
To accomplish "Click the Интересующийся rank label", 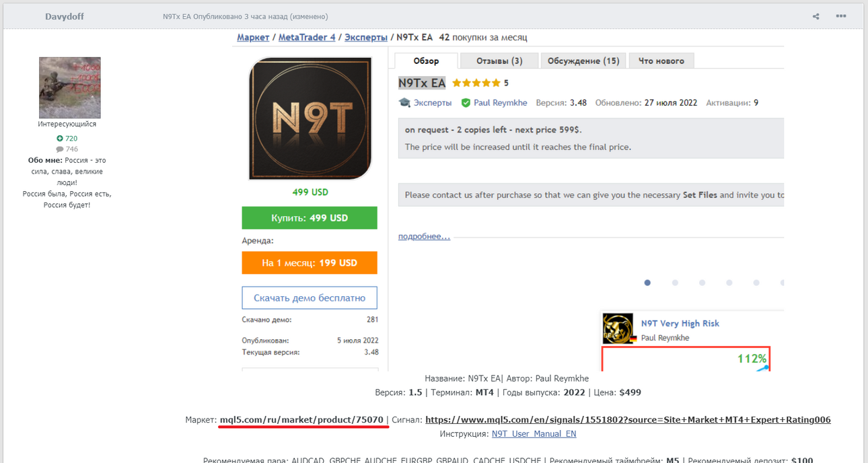I will click(67, 124).
